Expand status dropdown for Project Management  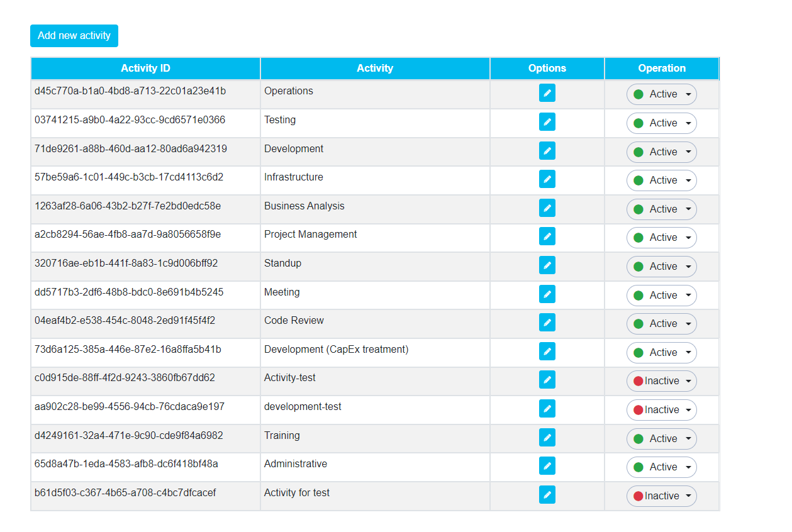[662, 238]
